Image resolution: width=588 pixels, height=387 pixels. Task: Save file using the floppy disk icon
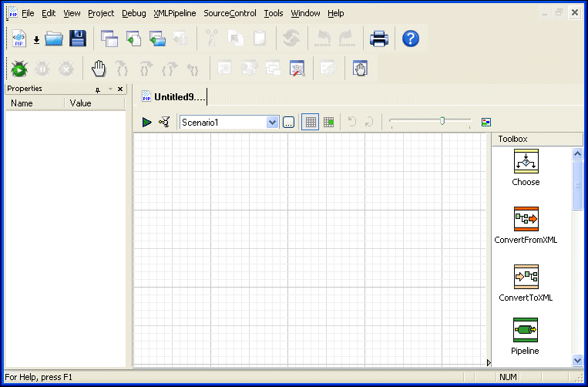click(77, 39)
